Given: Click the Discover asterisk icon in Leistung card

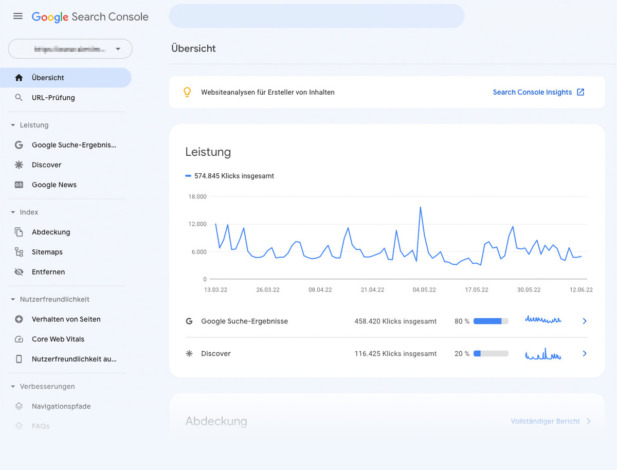Looking at the screenshot, I should tap(189, 353).
